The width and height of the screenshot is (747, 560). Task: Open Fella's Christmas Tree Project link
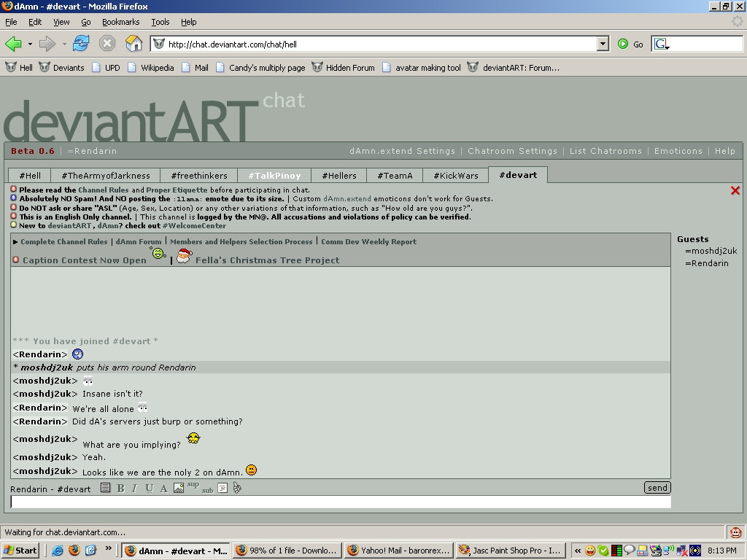[x=267, y=260]
